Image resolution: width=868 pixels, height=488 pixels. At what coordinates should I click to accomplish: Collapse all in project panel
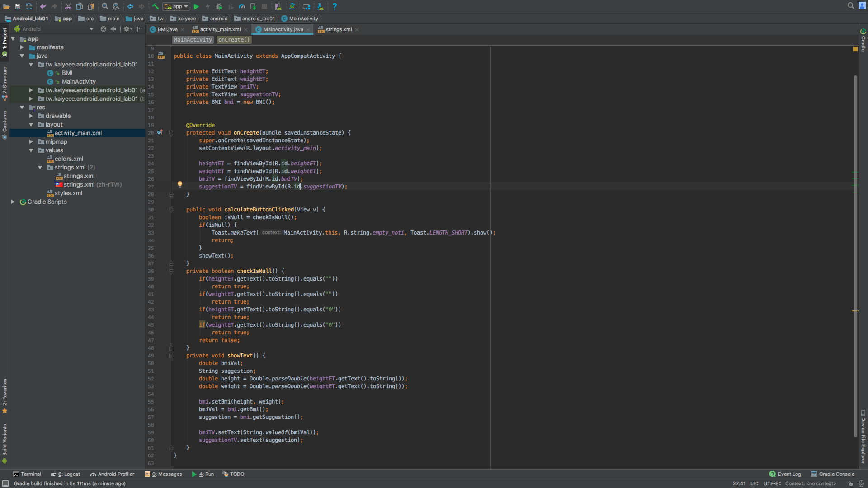[113, 29]
